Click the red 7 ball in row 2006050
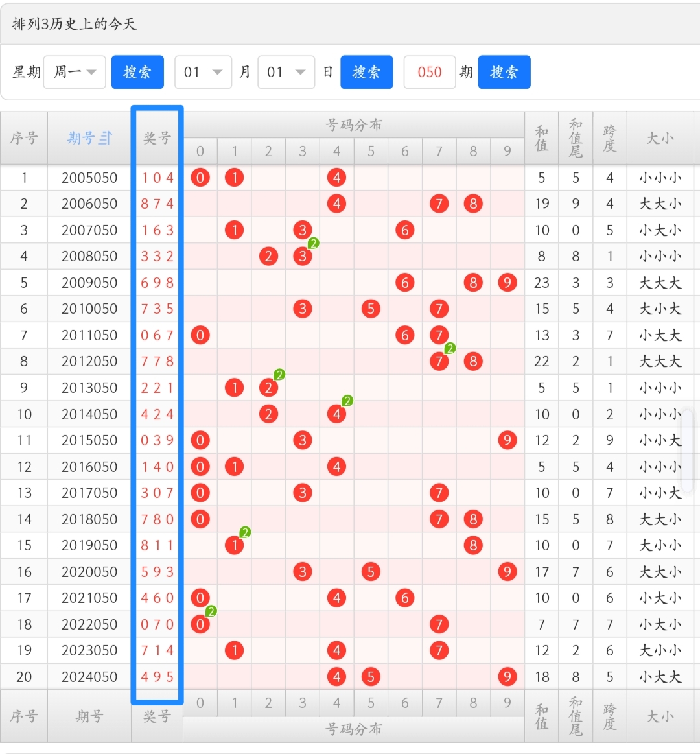The width and height of the screenshot is (700, 754). click(x=439, y=204)
